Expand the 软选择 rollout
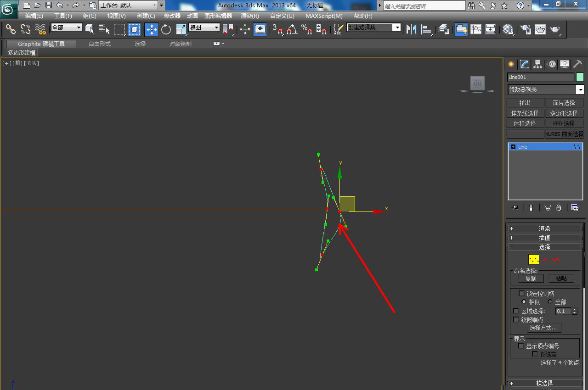 (x=544, y=383)
